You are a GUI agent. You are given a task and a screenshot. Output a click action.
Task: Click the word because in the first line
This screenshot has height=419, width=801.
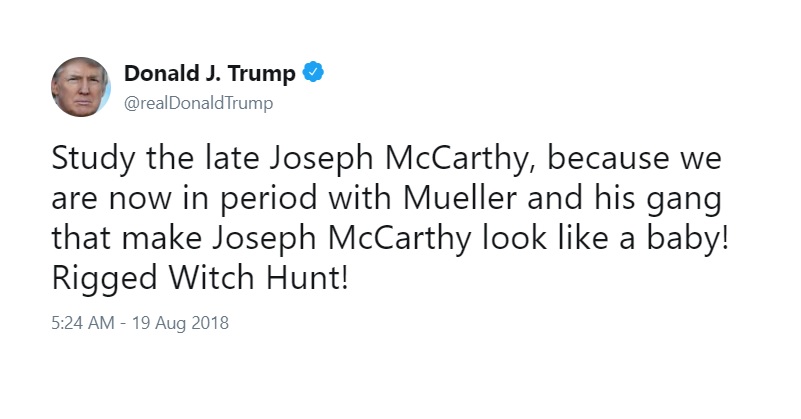coord(607,158)
